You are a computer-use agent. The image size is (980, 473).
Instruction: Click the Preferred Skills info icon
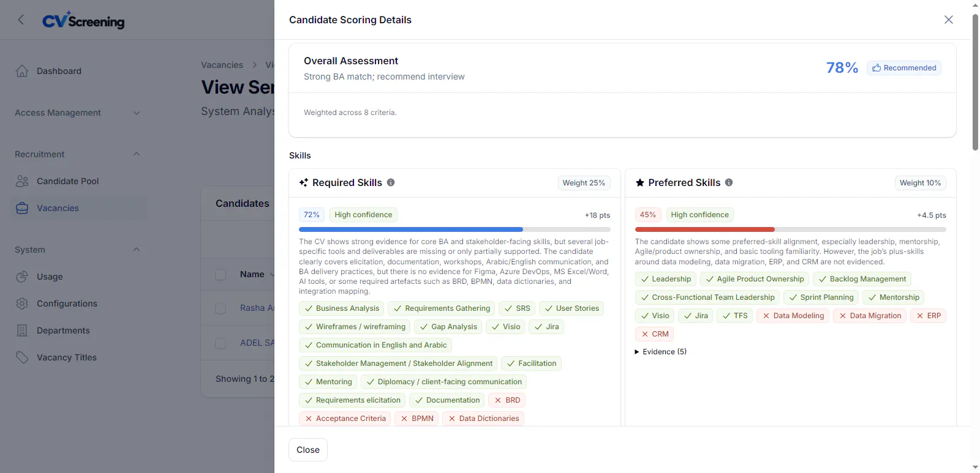(x=729, y=182)
